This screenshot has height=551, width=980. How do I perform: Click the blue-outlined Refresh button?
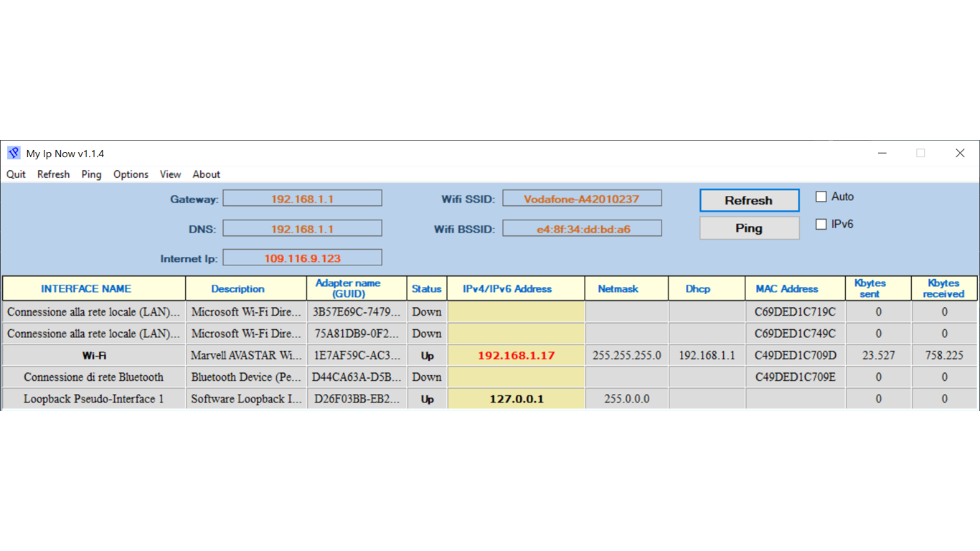pos(749,200)
